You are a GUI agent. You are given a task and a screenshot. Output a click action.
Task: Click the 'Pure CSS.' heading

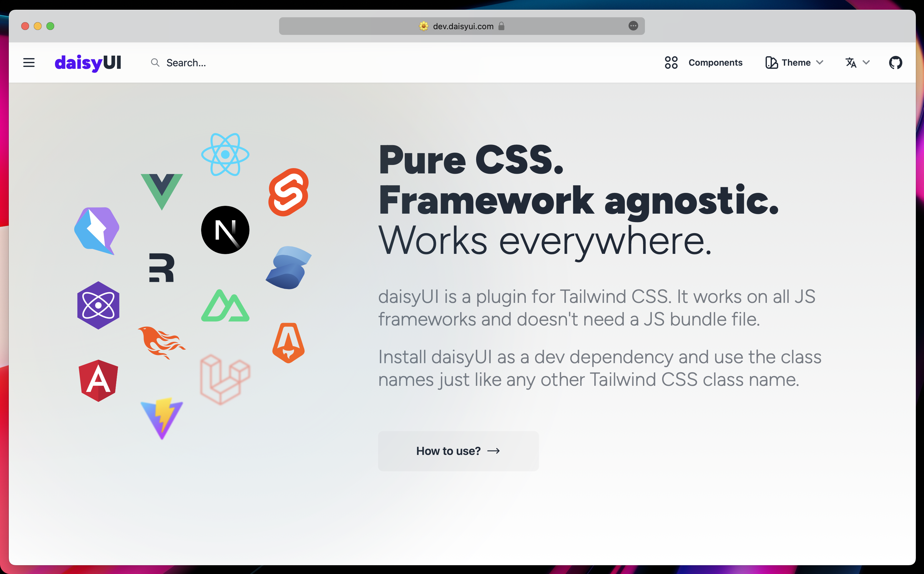pos(471,160)
